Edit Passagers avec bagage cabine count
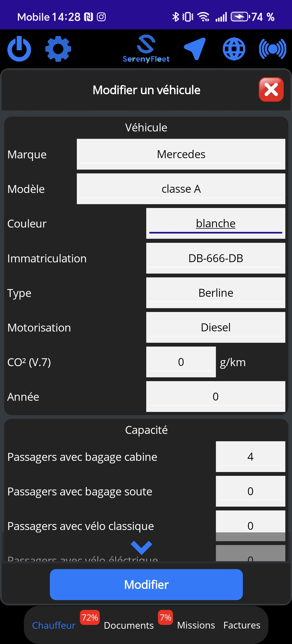The height and width of the screenshot is (644, 292). click(x=250, y=457)
